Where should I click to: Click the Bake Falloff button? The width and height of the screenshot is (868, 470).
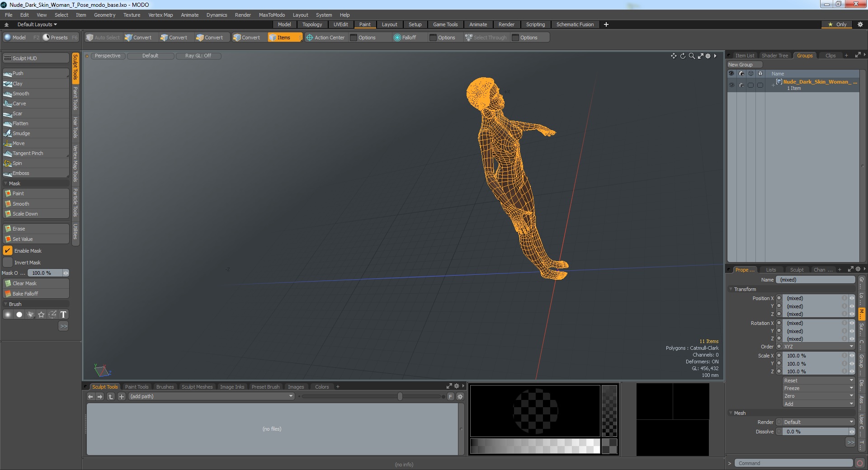click(x=36, y=294)
